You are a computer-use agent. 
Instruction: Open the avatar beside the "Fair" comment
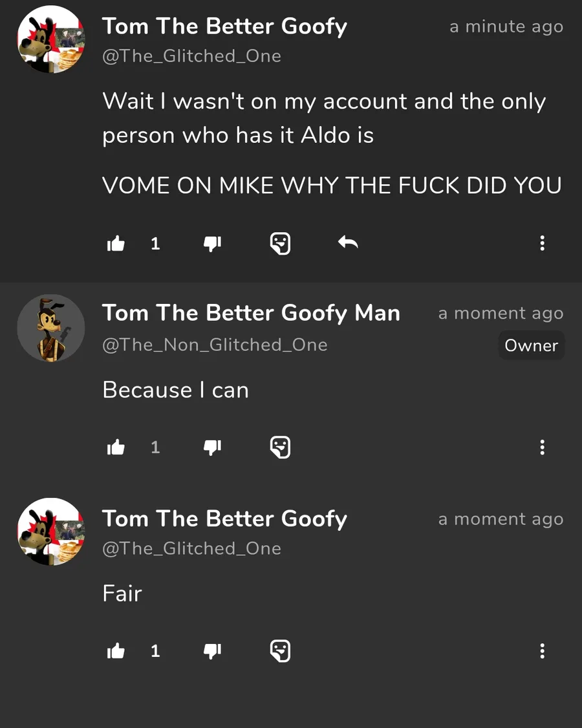(x=50, y=531)
